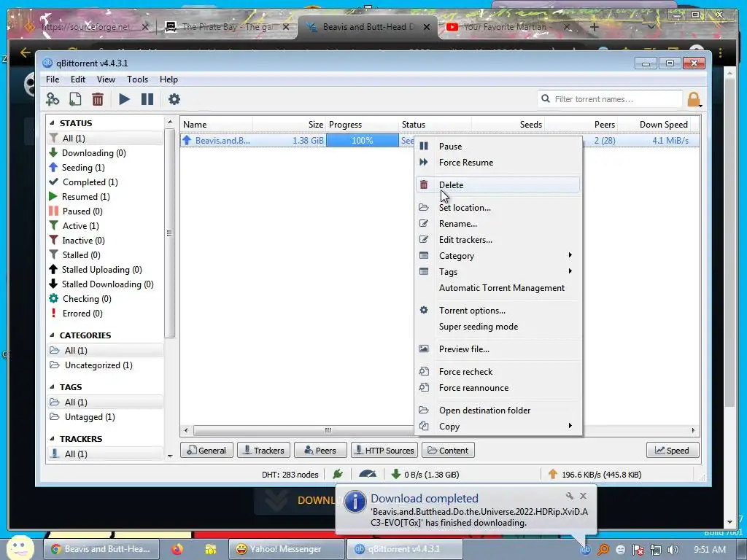The height and width of the screenshot is (560, 747).
Task: Click the network icon in system tray
Action: click(x=656, y=550)
